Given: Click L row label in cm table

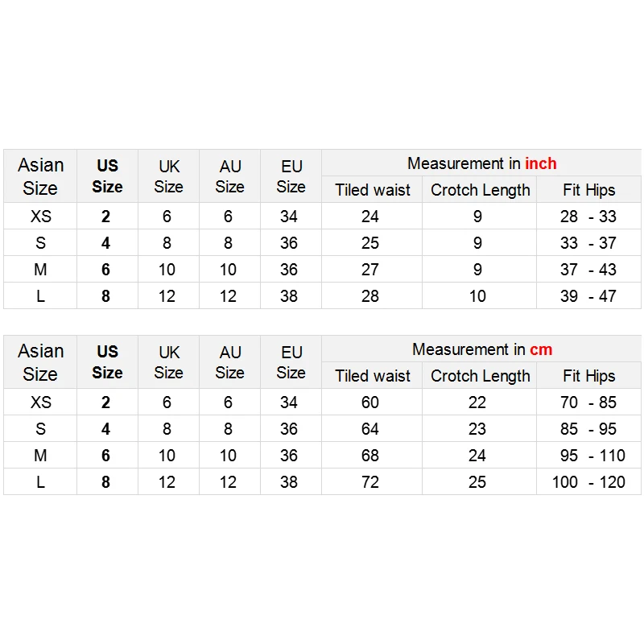Looking at the screenshot, I should [x=40, y=482].
